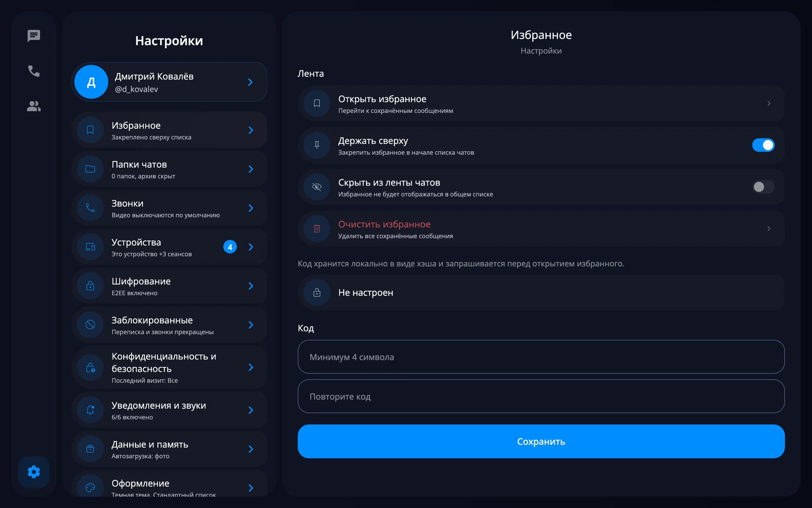
Task: Click the chevron in Папки чатов row
Action: coord(251,169)
